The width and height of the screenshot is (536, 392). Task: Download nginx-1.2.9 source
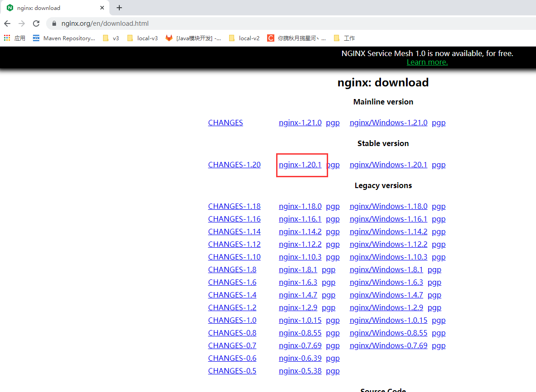click(298, 308)
